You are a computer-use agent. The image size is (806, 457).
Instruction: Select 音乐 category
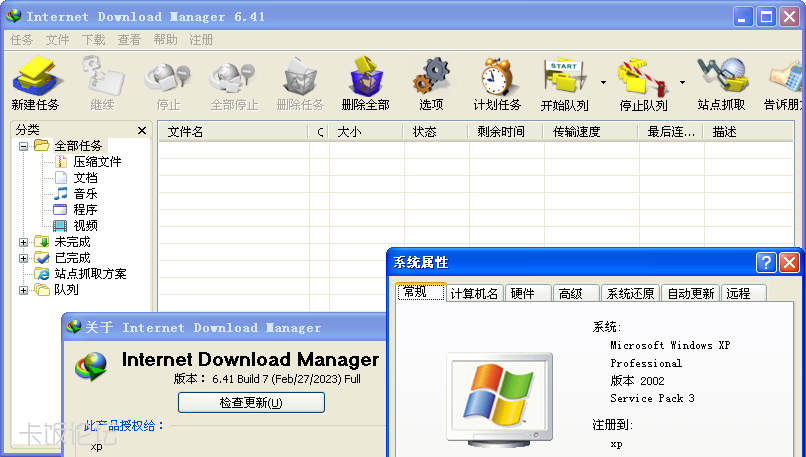click(76, 194)
